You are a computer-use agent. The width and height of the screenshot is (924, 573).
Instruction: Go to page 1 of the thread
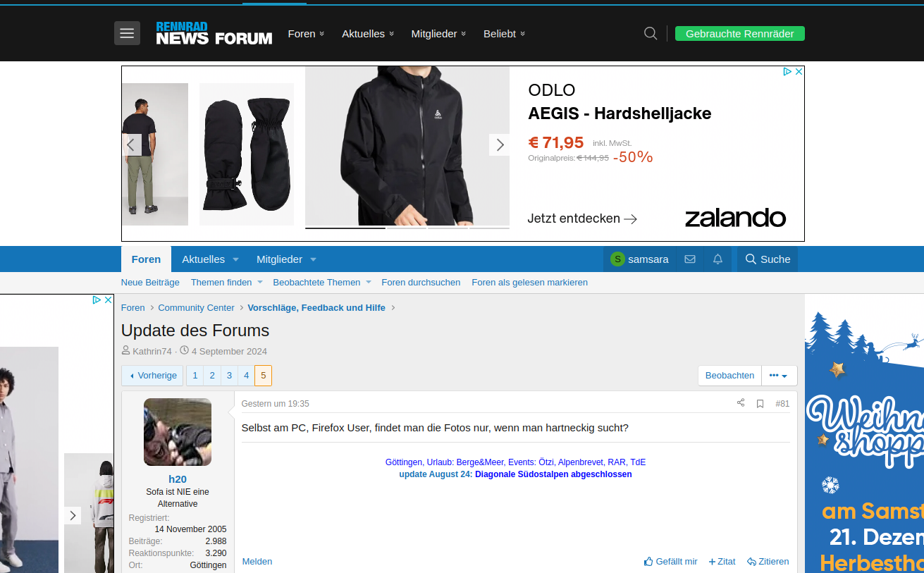click(x=195, y=376)
